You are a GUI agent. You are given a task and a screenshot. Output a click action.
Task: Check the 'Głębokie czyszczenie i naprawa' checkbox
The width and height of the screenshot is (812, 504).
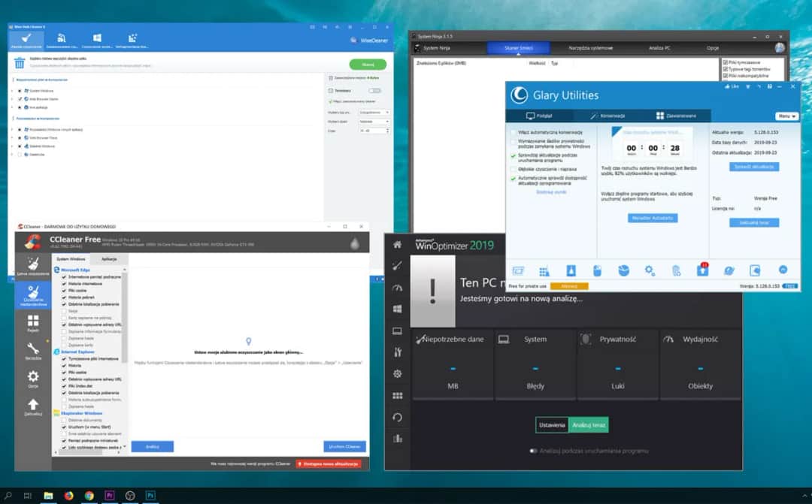pos(514,169)
